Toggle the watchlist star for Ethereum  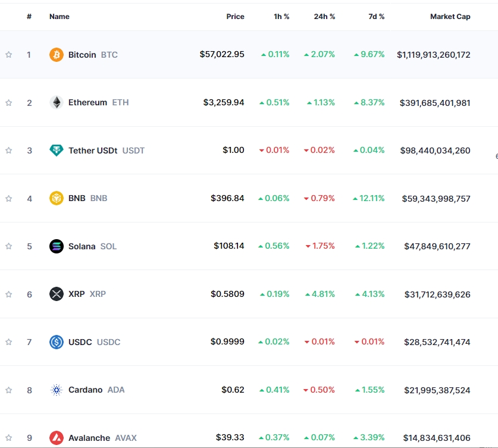[x=8, y=103]
